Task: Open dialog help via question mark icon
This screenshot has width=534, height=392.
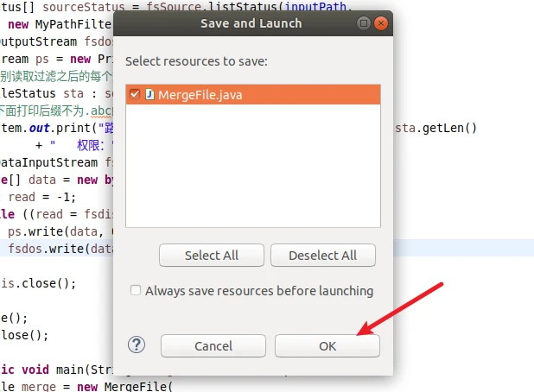Action: pos(137,345)
